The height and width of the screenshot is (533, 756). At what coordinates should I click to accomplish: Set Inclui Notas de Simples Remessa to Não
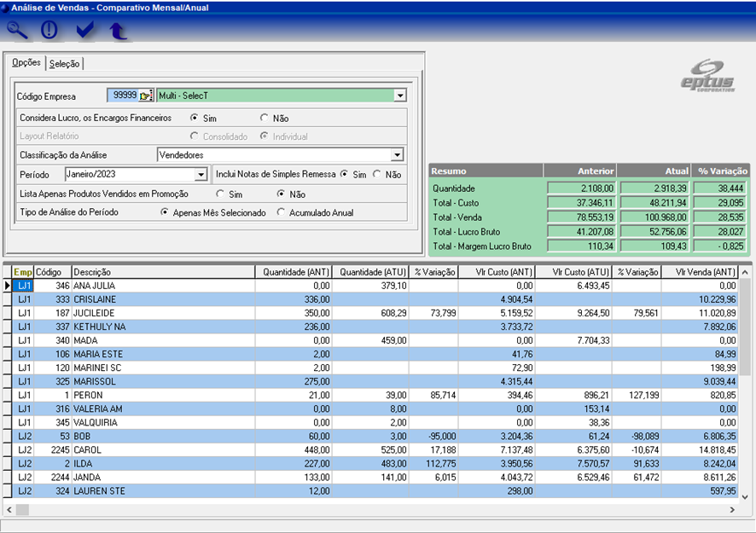(x=377, y=175)
